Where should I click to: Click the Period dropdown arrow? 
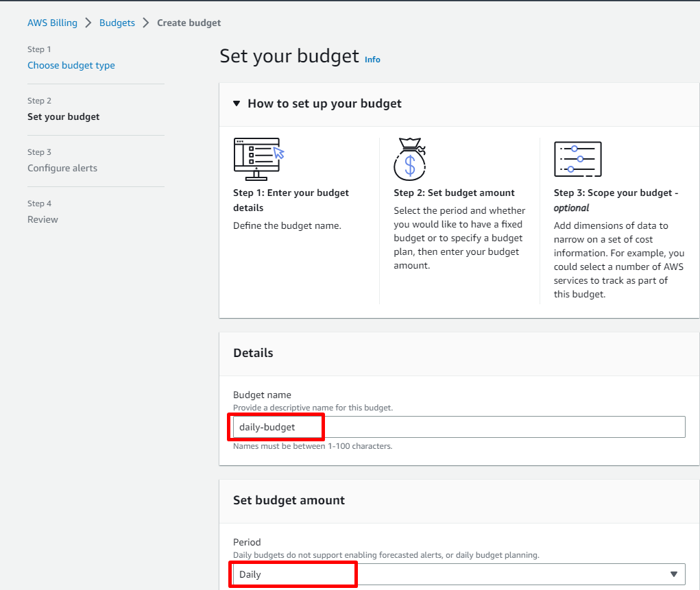[673, 574]
